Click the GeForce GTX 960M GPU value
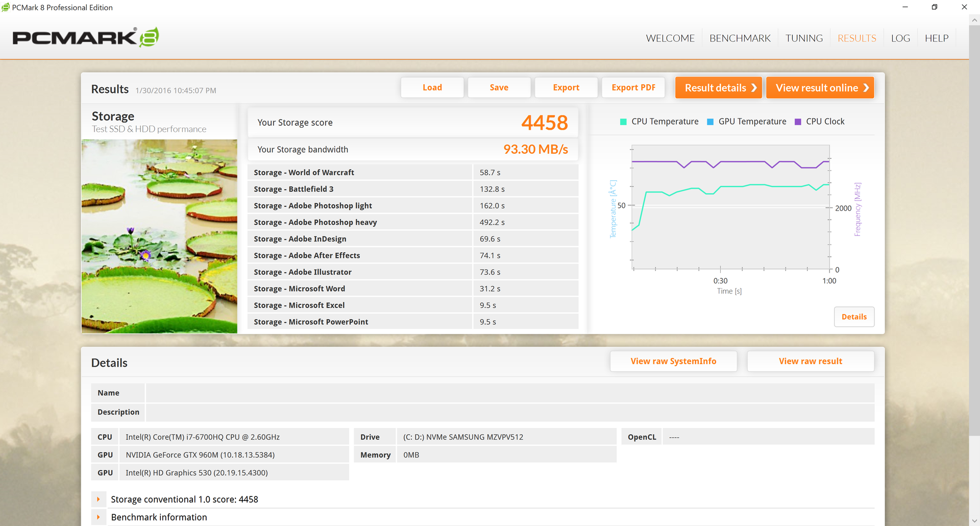 [200, 455]
